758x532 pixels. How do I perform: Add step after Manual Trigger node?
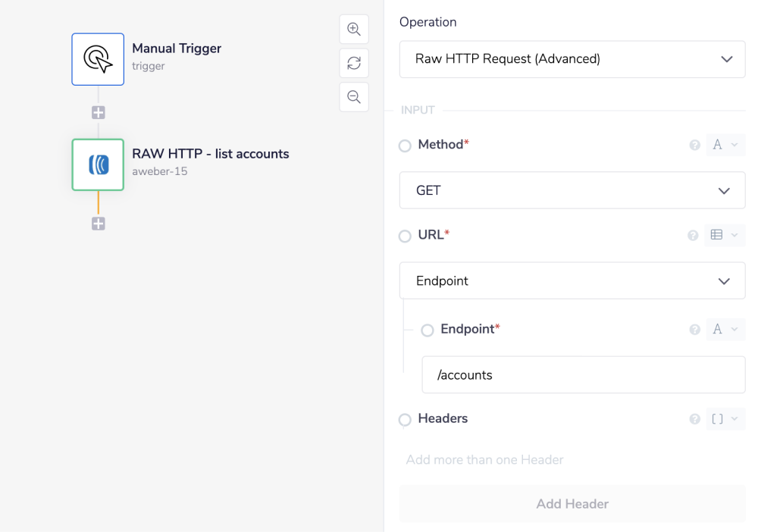pyautogui.click(x=99, y=113)
